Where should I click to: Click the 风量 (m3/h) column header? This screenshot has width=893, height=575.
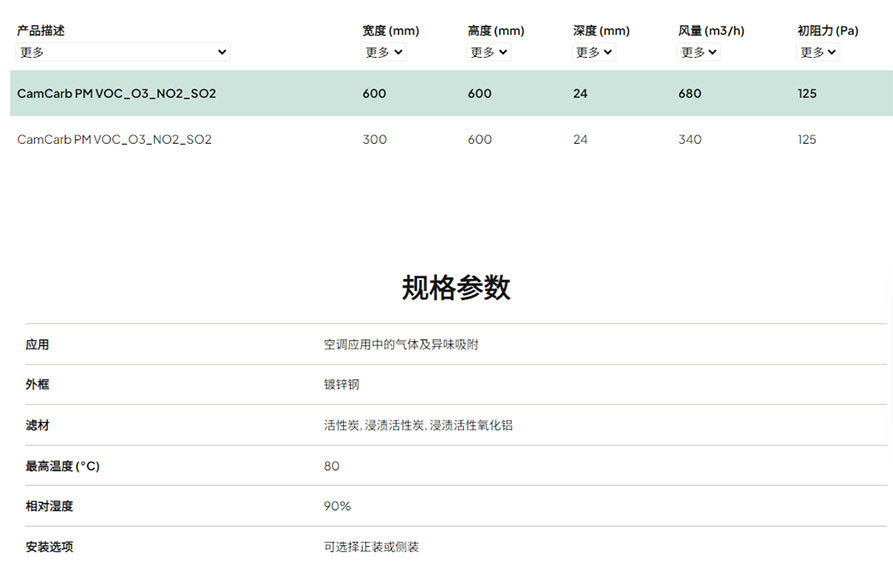(x=711, y=31)
